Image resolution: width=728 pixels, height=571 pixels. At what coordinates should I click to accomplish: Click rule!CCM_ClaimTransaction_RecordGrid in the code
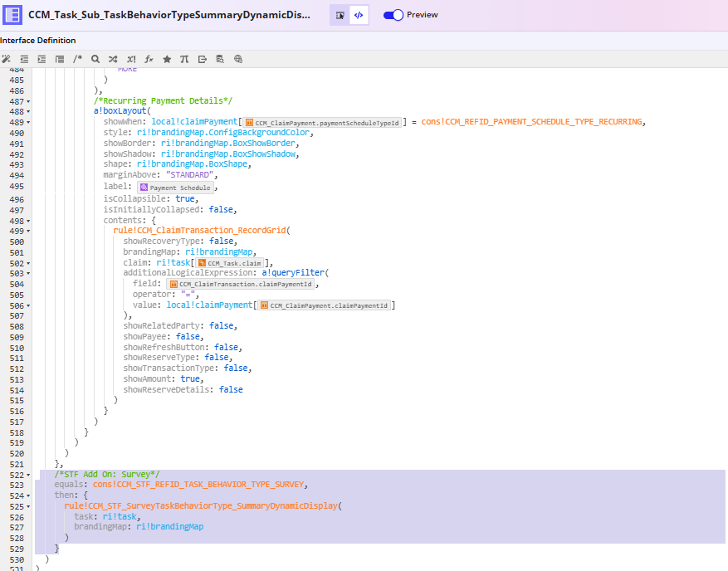(200, 230)
